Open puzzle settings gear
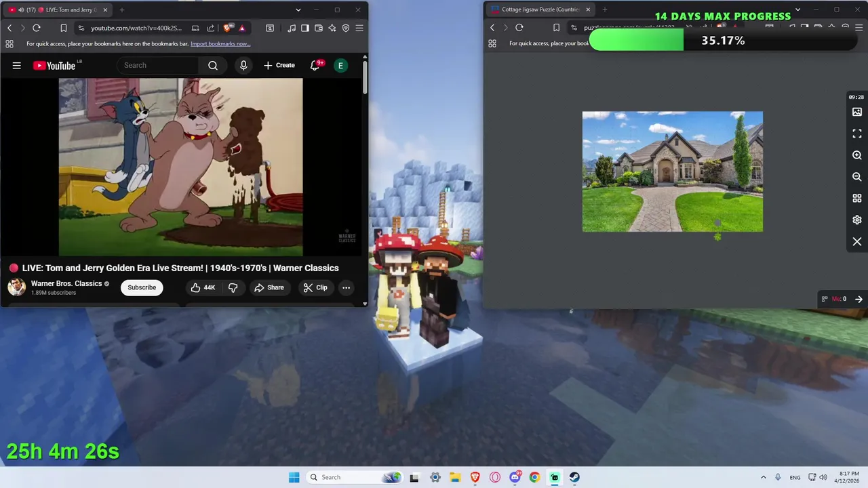 click(x=857, y=220)
